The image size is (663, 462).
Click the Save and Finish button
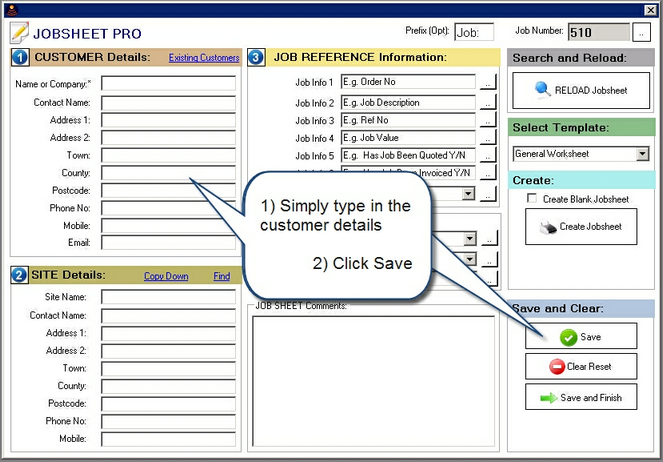pos(581,397)
